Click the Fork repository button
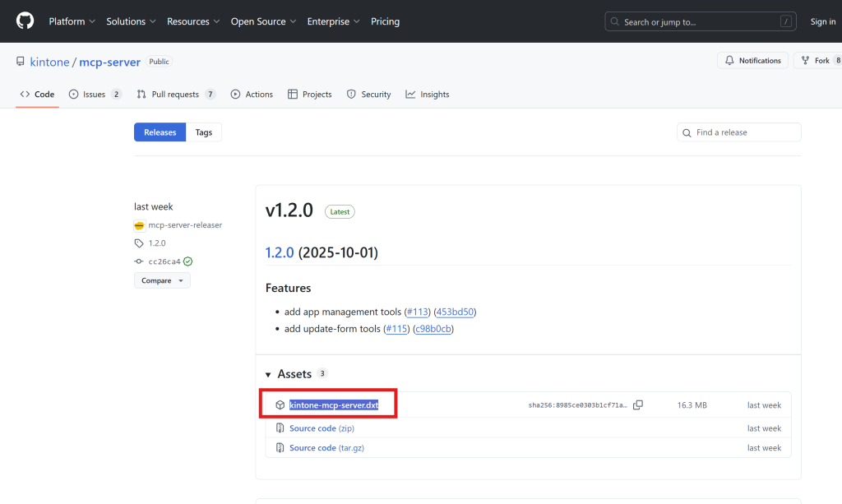842x504 pixels. click(817, 61)
